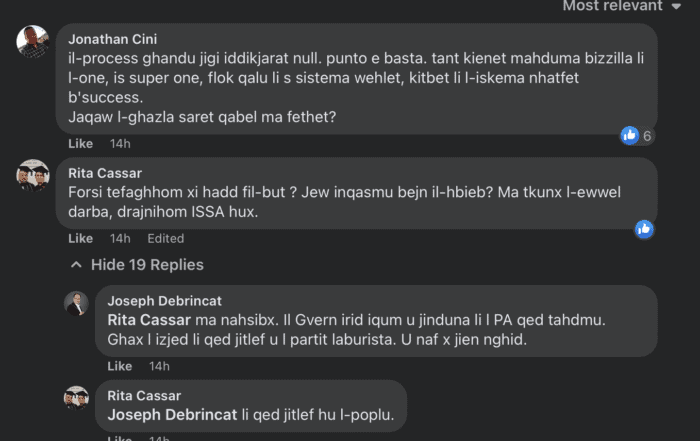The width and height of the screenshot is (700, 441).
Task: Click like reaction icon on Rita Cassar's comment
Action: pos(644,229)
